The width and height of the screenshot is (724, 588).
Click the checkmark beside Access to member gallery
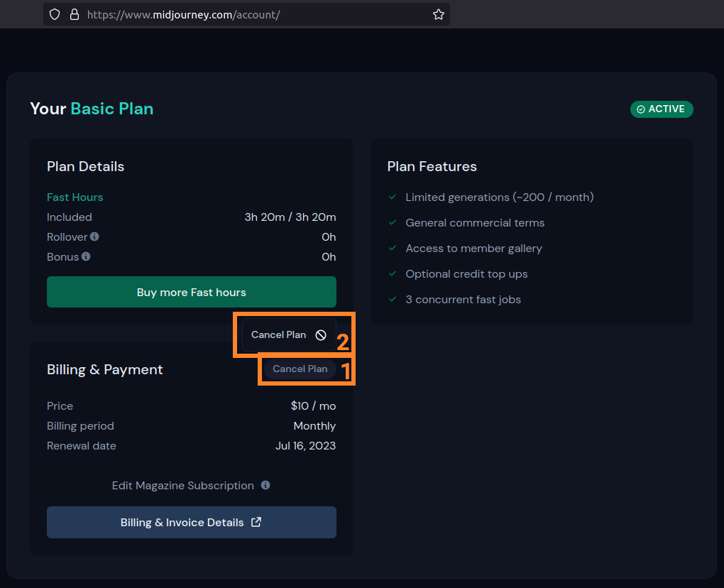tap(393, 248)
